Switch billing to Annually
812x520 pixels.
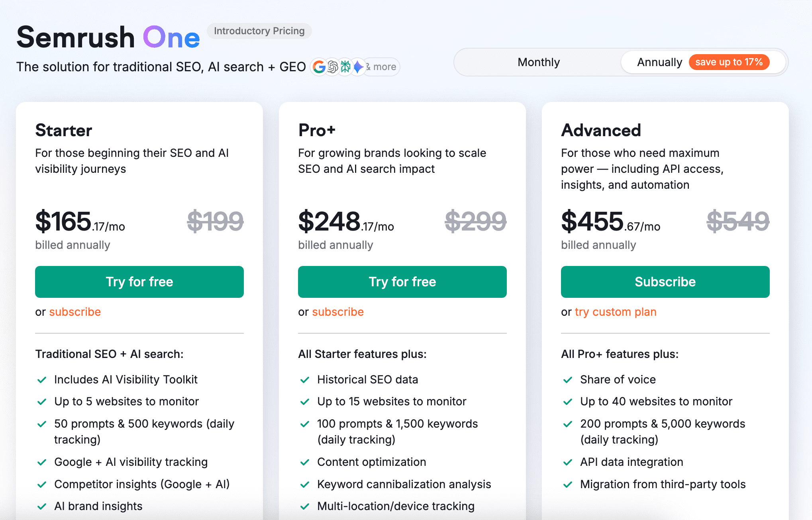660,62
